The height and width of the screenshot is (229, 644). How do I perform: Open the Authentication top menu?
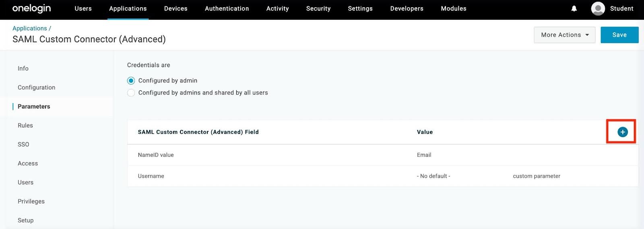[x=227, y=8]
